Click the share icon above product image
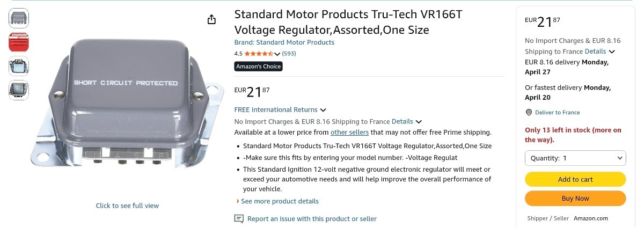 point(211,20)
